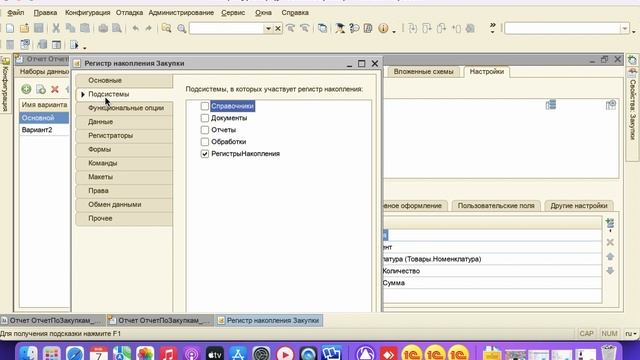
Task: Expand the hidden toolbar buttons chevron
Action: point(493,28)
